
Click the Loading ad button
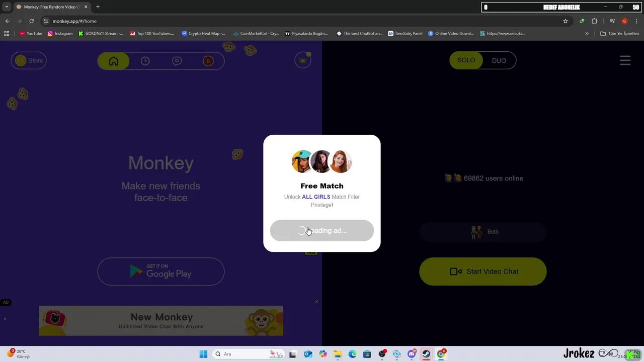pyautogui.click(x=322, y=231)
